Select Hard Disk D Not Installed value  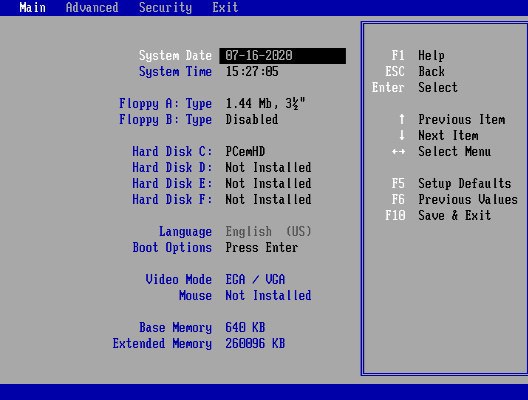point(268,167)
